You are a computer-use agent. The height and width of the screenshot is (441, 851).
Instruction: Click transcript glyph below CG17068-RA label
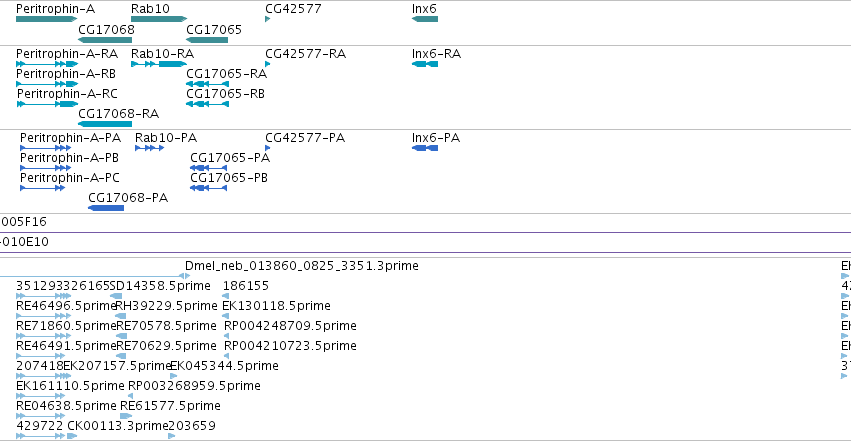pyautogui.click(x=105, y=124)
